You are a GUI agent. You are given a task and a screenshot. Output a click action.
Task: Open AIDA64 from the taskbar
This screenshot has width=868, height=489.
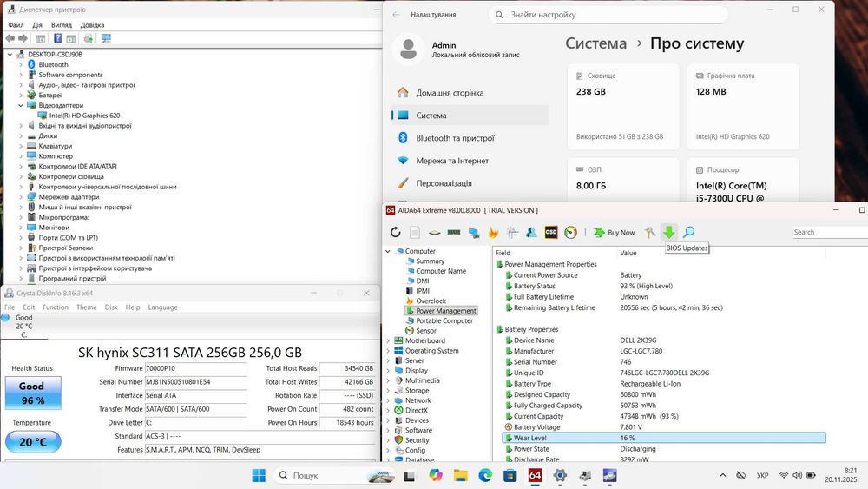(535, 475)
